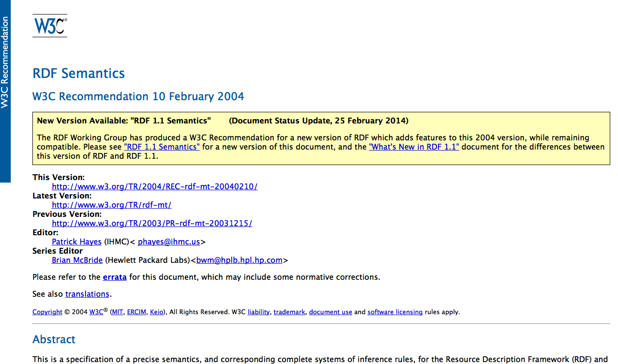618x364 pixels.
Task: Click the "New Version Available" notice heading
Action: [x=124, y=121]
